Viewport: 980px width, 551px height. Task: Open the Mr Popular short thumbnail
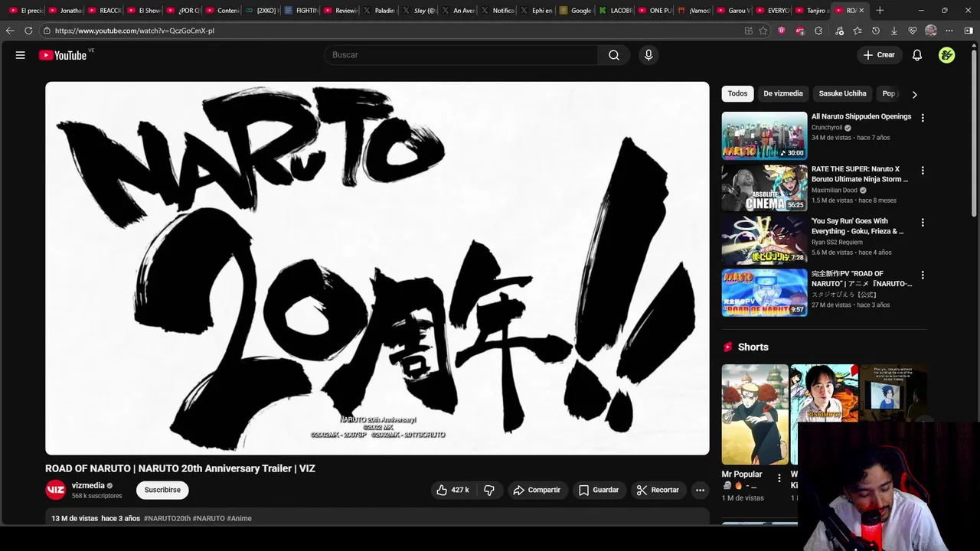coord(755,414)
